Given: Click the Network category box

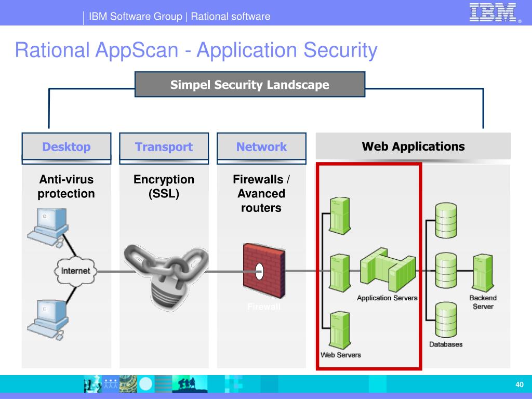Looking at the screenshot, I should tap(262, 147).
